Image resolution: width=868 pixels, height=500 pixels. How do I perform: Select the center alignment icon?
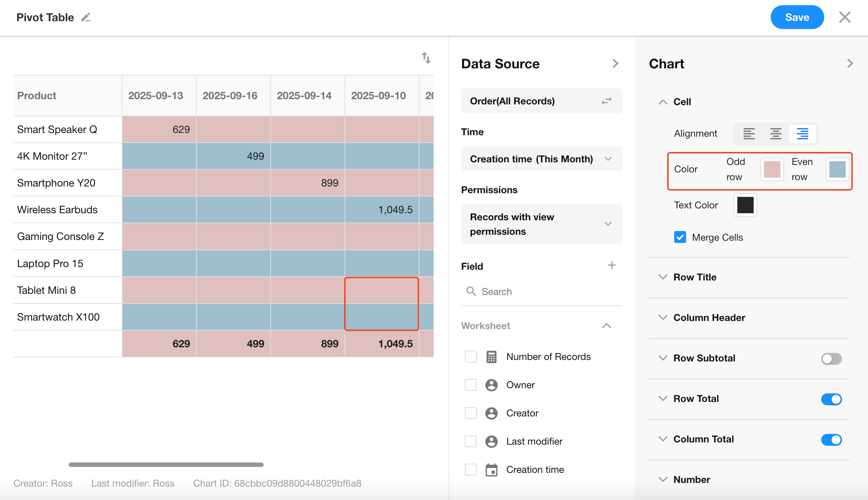point(776,133)
